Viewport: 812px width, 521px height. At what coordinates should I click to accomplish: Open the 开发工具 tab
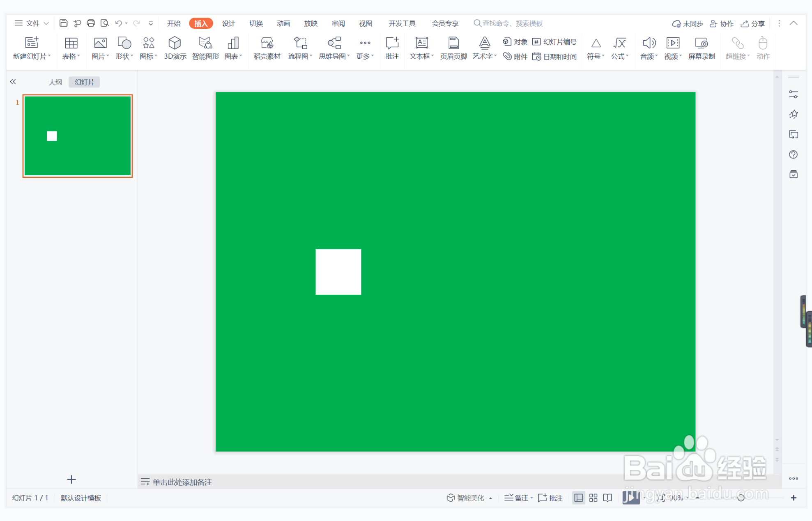coord(402,23)
